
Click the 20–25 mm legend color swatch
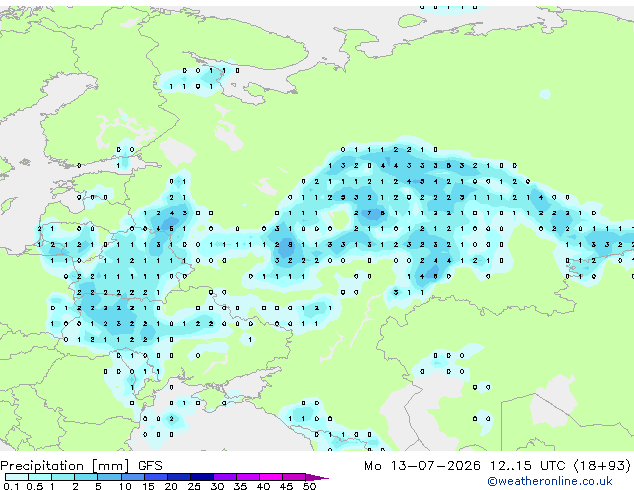point(179,477)
